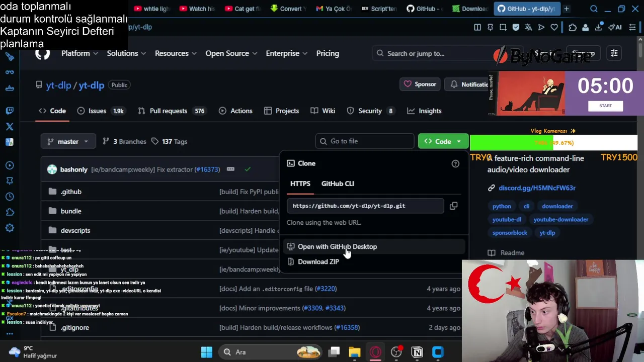Open the Windows Start menu
Screen dimensions: 644x362
pyautogui.click(x=206, y=352)
